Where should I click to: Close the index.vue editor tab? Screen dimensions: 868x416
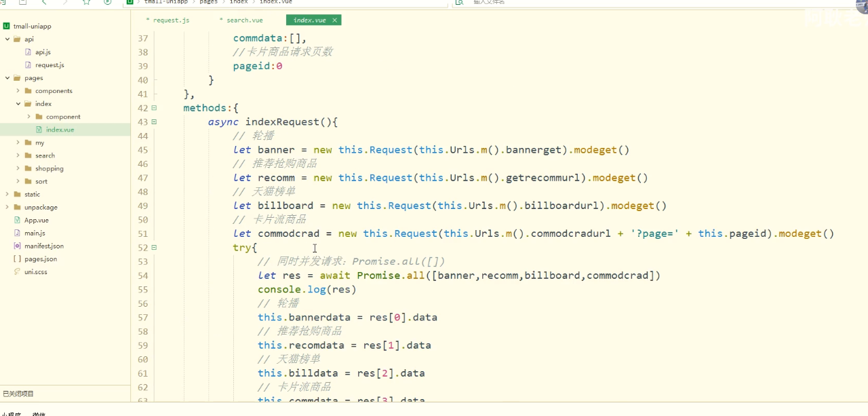click(x=334, y=20)
